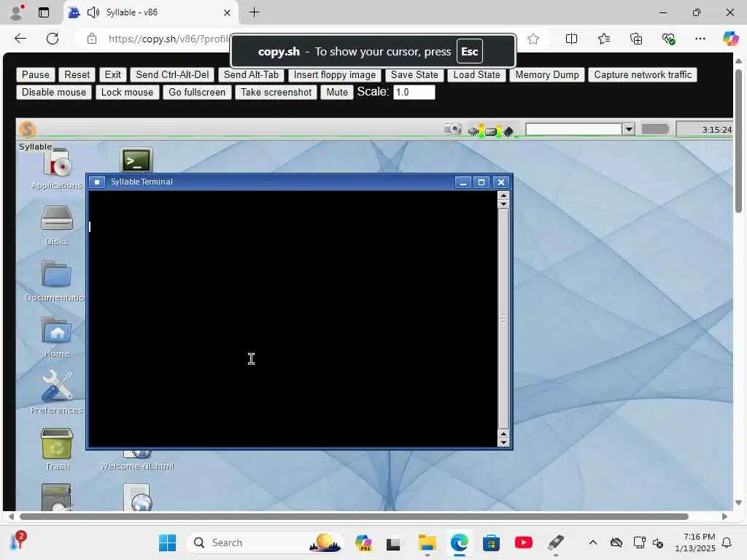The image size is (747, 560).
Task: Click Save State button
Action: pos(414,75)
